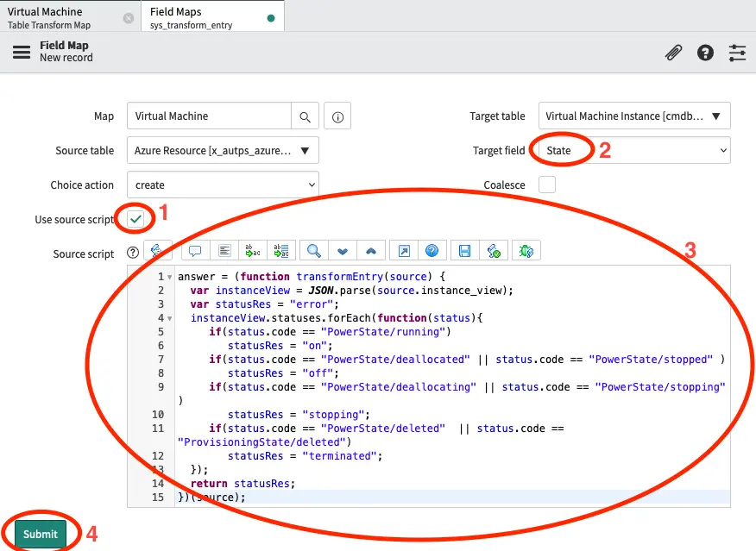The height and width of the screenshot is (551, 756).
Task: Enable the Coalesce checkbox
Action: (x=547, y=185)
